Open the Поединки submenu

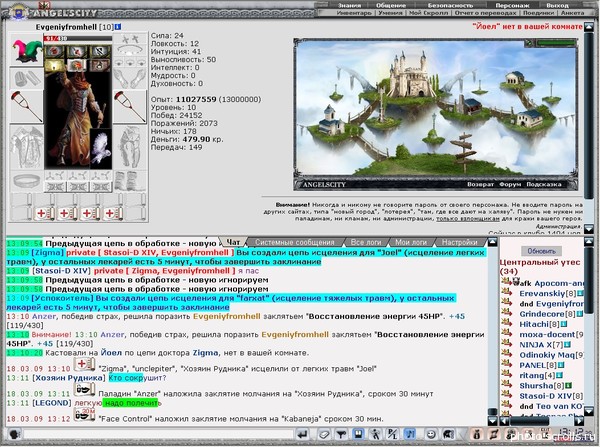(x=538, y=13)
